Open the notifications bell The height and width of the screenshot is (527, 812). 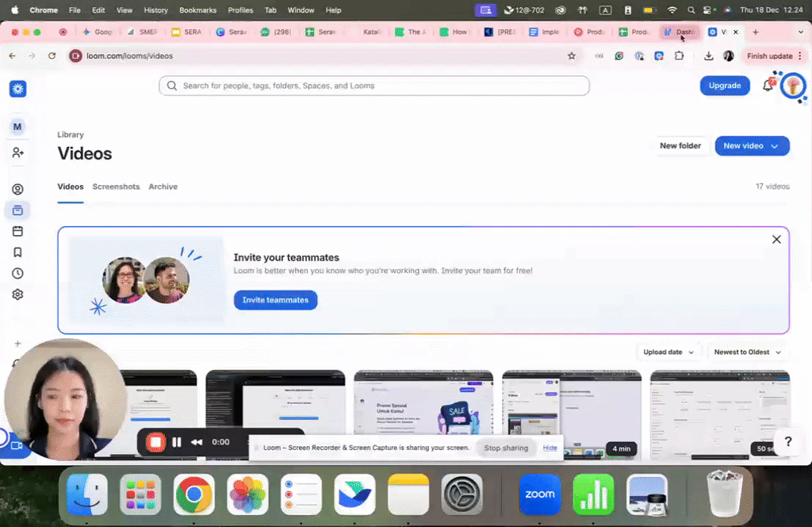point(768,86)
